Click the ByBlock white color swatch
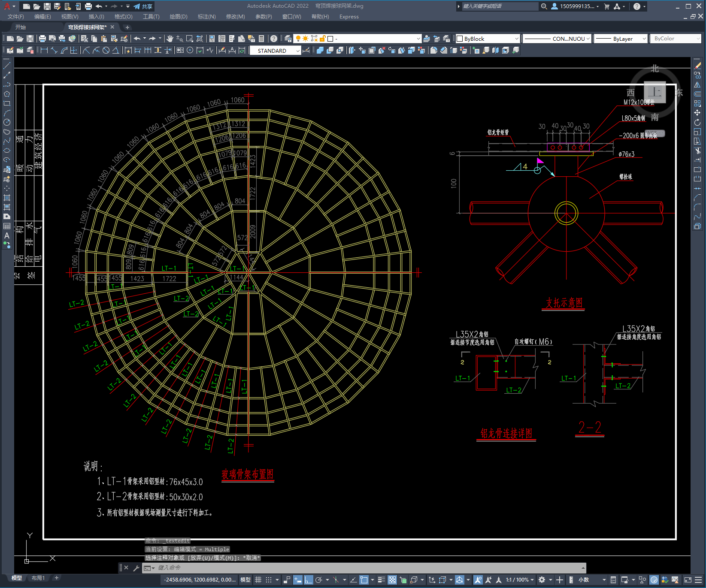 pos(460,39)
